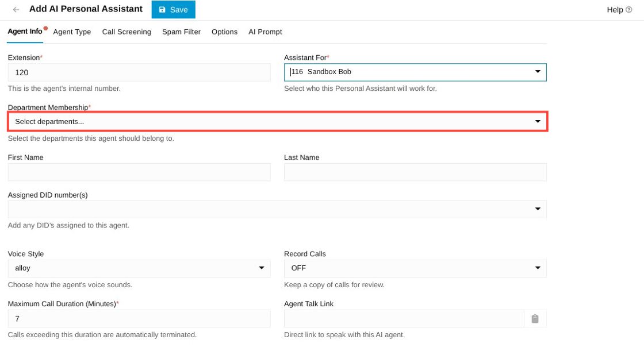Edit the Extension field showing 120

click(x=139, y=72)
